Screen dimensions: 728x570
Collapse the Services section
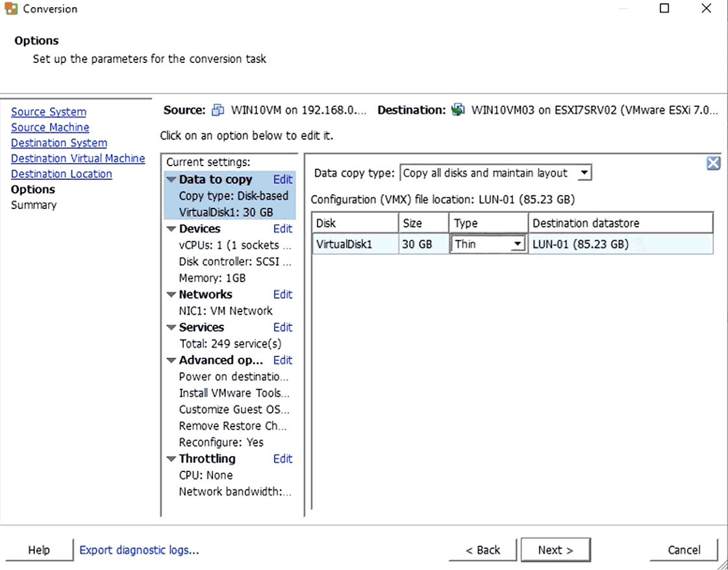[171, 328]
